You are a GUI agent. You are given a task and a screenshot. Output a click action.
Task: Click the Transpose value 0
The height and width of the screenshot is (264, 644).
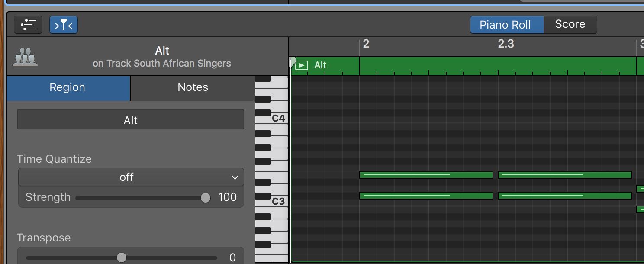pos(232,258)
